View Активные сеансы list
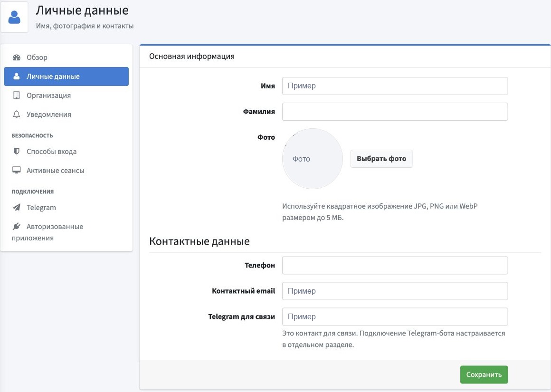This screenshot has height=392, width=551. pos(66,170)
